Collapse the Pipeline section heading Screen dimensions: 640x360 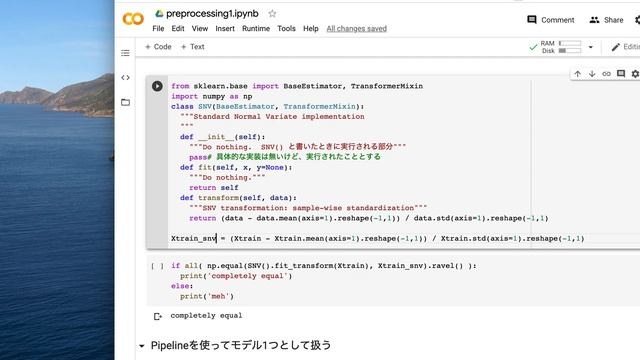[142, 346]
